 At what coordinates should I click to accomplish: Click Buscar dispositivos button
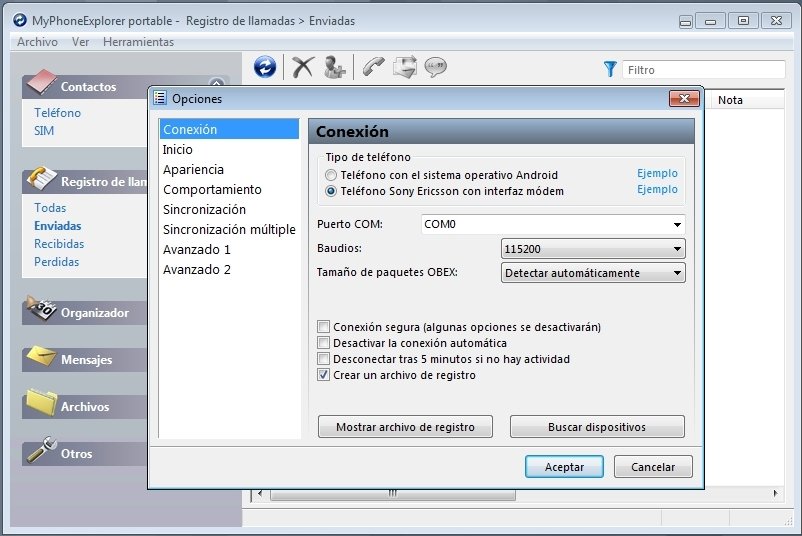tap(597, 427)
